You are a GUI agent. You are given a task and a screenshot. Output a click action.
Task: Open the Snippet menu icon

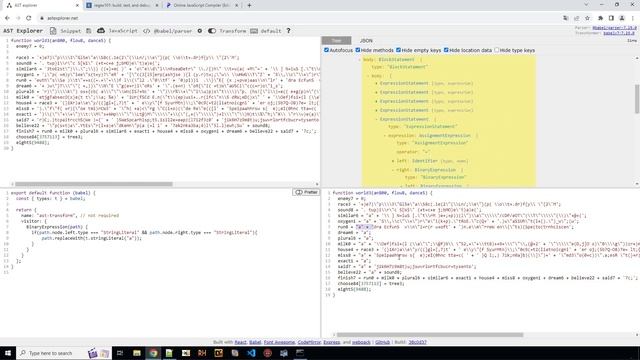click(53, 31)
